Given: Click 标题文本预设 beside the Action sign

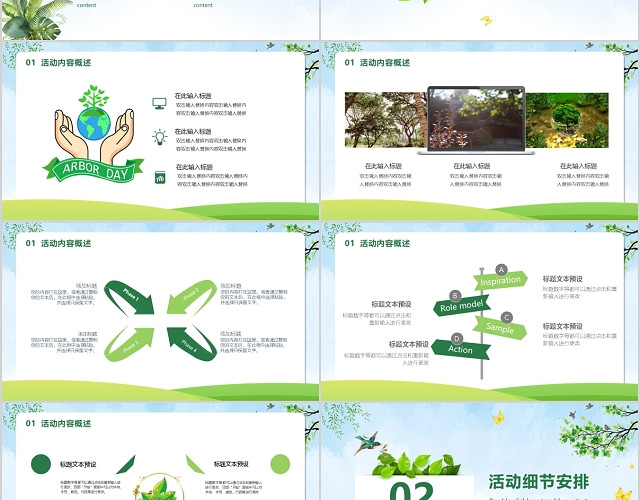Looking at the screenshot, I should tap(409, 344).
